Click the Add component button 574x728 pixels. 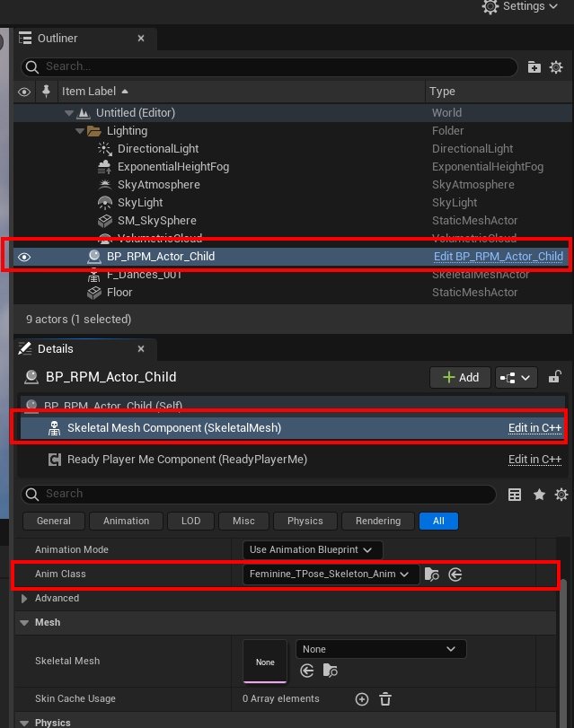(x=460, y=377)
